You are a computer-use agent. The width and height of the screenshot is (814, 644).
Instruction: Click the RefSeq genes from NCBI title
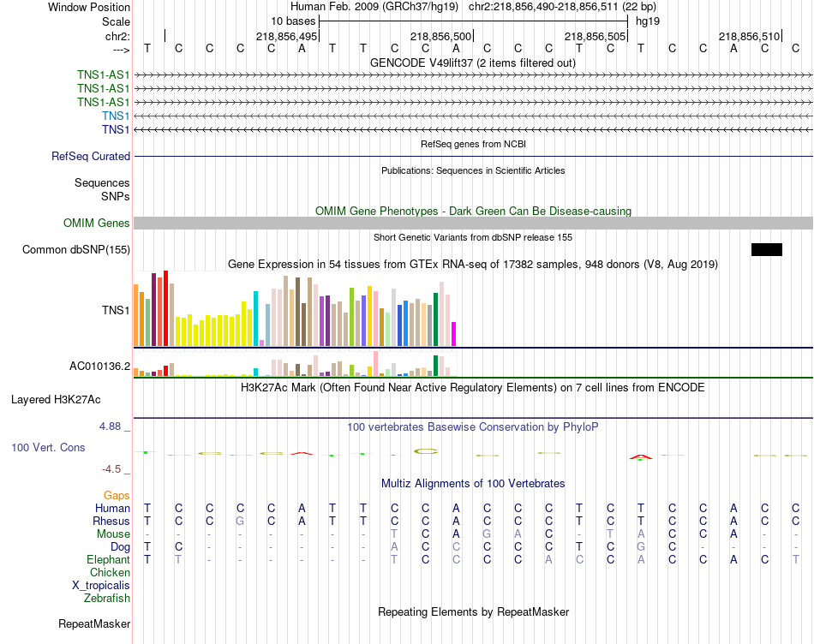pyautogui.click(x=474, y=144)
